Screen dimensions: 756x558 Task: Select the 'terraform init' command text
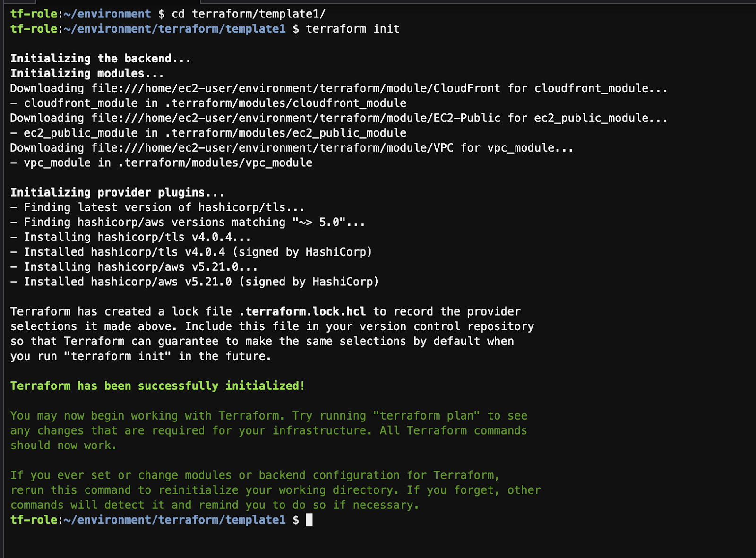[352, 28]
